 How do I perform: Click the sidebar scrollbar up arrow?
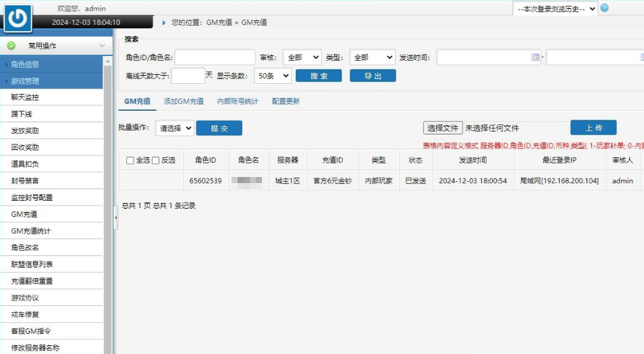point(107,61)
